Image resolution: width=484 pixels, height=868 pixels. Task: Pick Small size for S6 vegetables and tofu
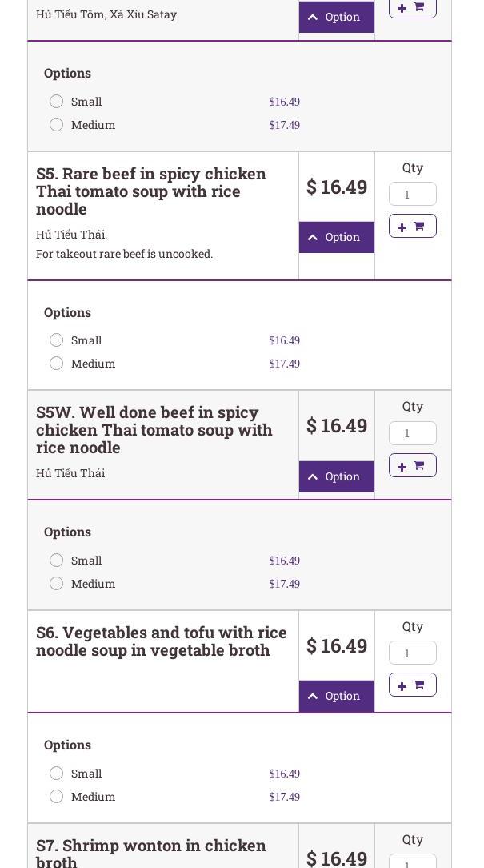pyautogui.click(x=57, y=774)
